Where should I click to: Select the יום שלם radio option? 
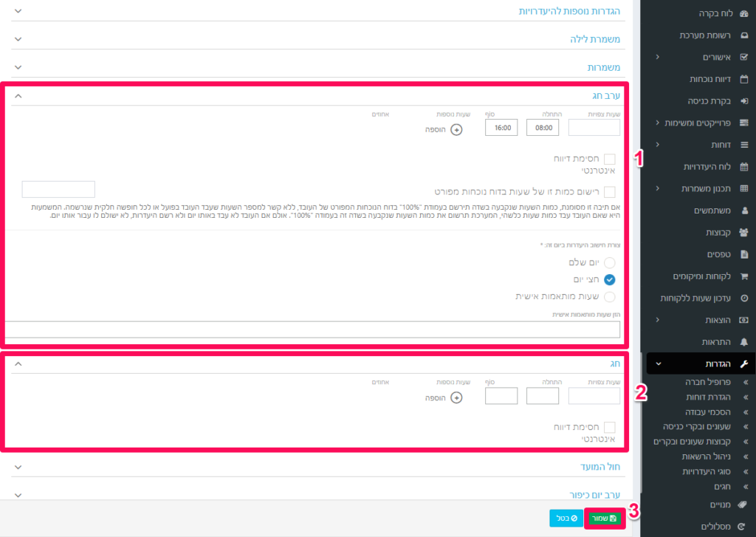click(x=610, y=263)
